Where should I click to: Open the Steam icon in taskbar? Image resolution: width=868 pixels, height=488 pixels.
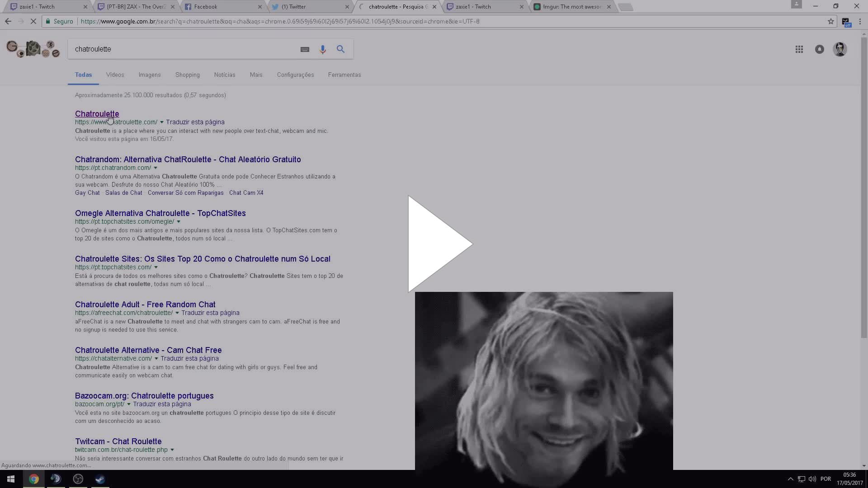point(100,479)
